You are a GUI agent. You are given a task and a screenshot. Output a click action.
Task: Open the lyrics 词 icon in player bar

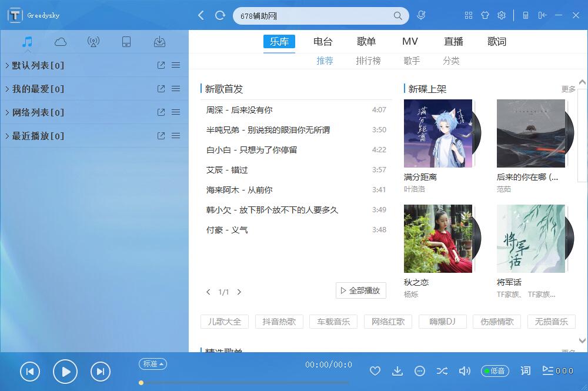526,370
